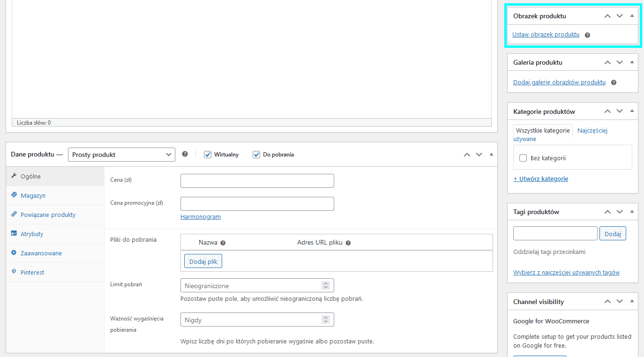Click help icon next to product gallery link
Screen dimensions: 644x357
[x=613, y=82]
